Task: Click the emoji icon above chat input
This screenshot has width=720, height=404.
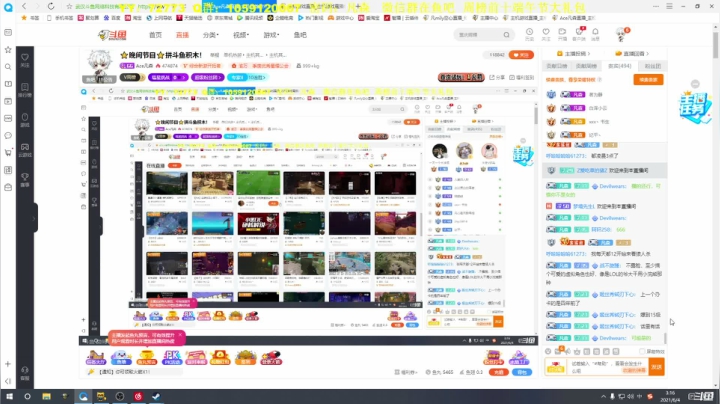Action: click(x=548, y=351)
